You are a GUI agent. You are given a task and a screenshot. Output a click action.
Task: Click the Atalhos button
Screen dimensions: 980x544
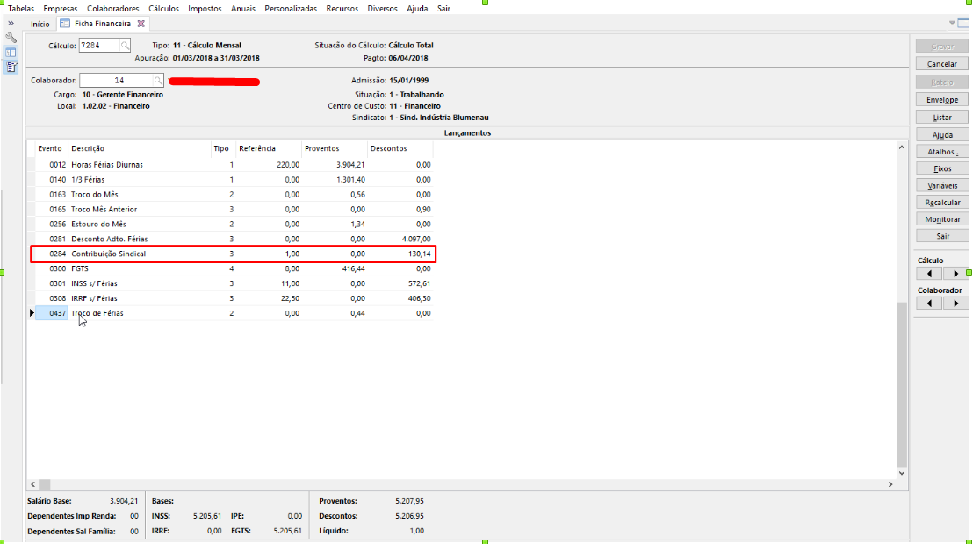[x=942, y=152]
